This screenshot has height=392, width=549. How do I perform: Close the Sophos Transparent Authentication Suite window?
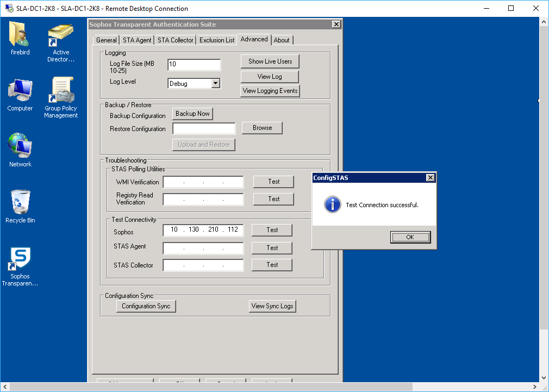click(336, 24)
